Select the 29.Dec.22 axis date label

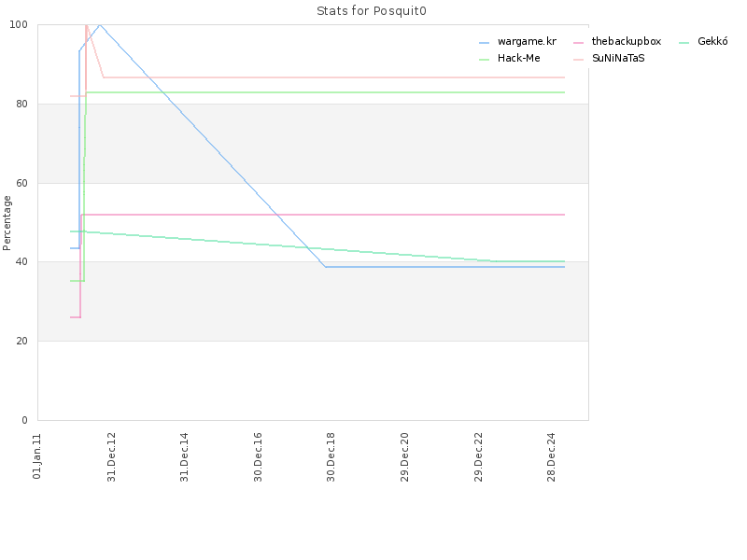click(x=478, y=457)
